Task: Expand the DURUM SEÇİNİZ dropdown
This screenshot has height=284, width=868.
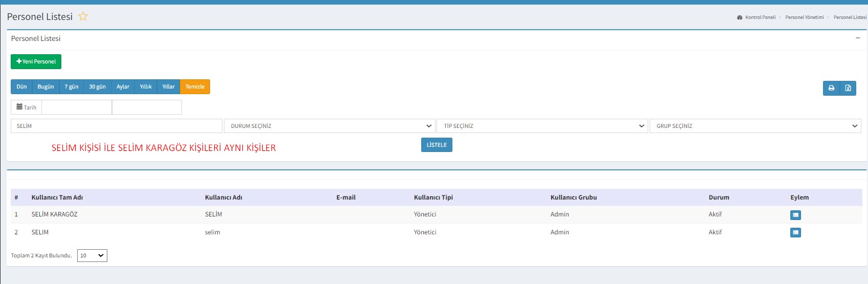Action: coord(329,126)
